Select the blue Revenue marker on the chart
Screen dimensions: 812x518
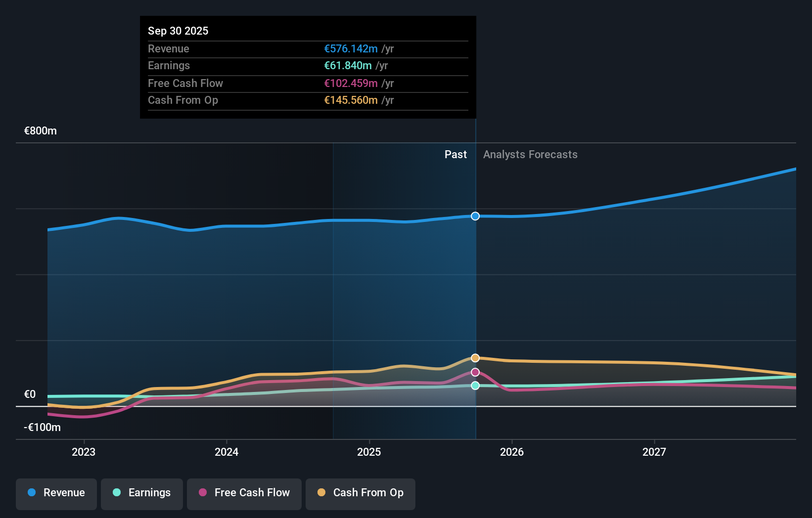475,216
